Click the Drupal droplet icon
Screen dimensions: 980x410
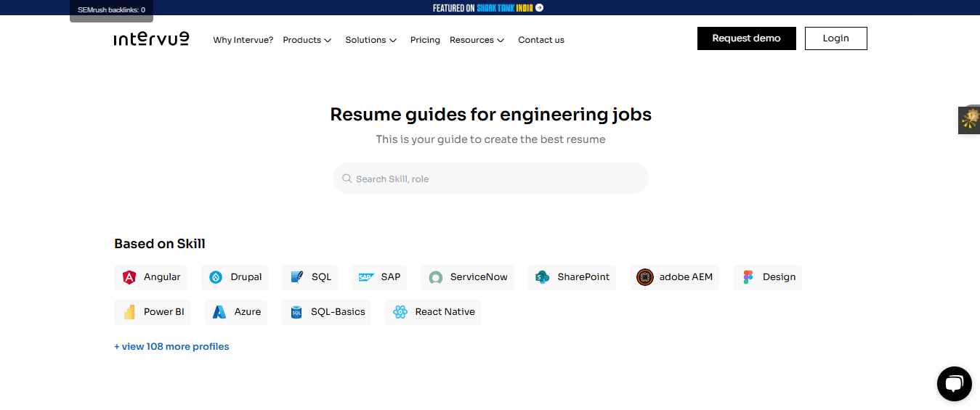coord(216,277)
